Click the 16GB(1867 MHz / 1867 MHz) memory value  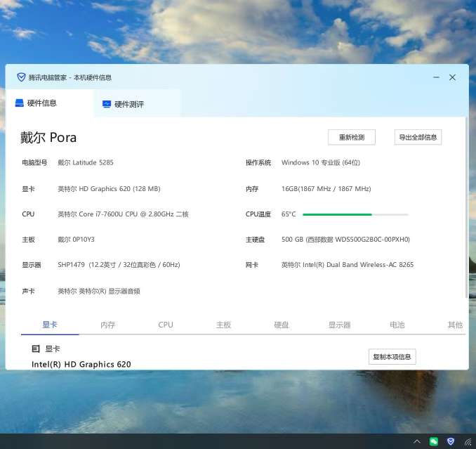pyautogui.click(x=326, y=188)
